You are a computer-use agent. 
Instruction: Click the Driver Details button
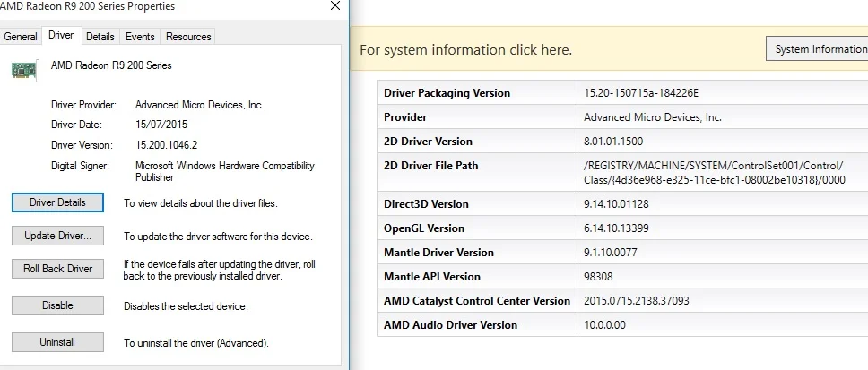click(x=57, y=202)
